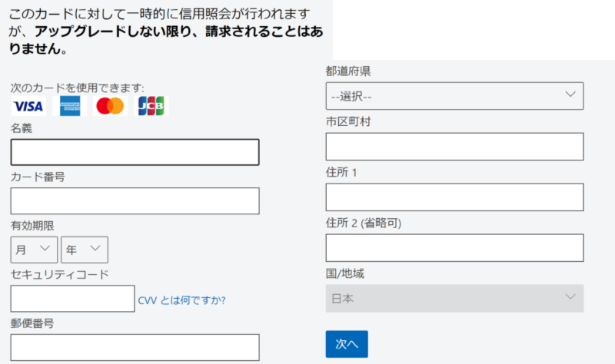Click the 次へ button
615x364 pixels.
[x=347, y=344]
